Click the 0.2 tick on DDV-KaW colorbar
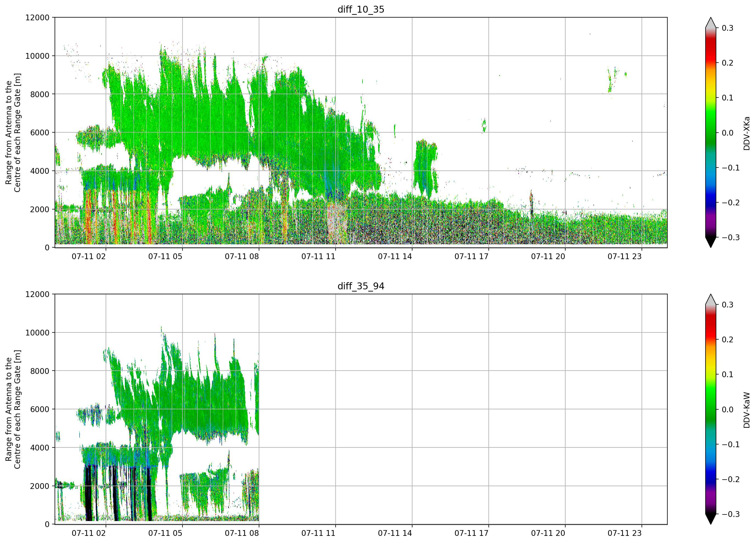Image resolution: width=756 pixels, height=543 pixels. tap(728, 340)
